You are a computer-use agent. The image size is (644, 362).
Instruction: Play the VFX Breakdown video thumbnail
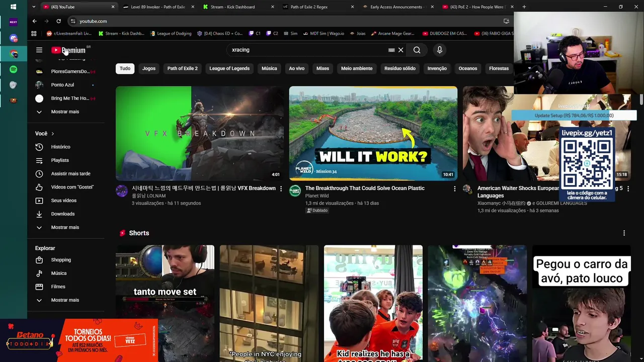[x=200, y=133]
